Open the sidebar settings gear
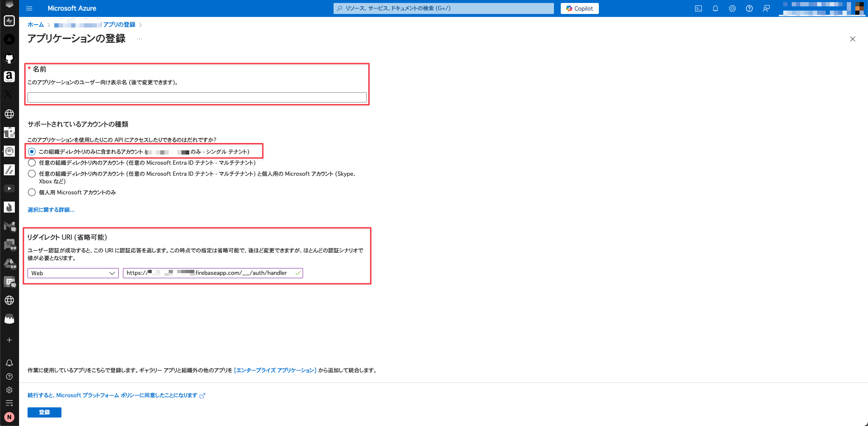Image resolution: width=868 pixels, height=426 pixels. point(9,390)
